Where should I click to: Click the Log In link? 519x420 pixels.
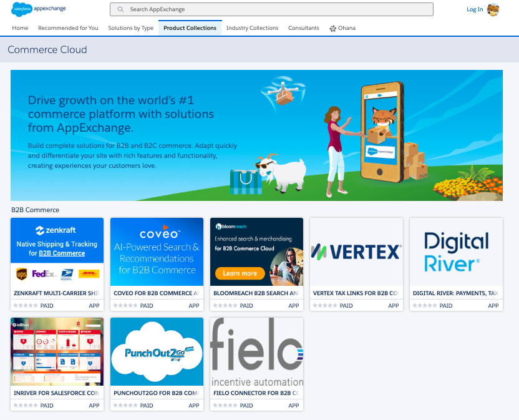click(475, 9)
